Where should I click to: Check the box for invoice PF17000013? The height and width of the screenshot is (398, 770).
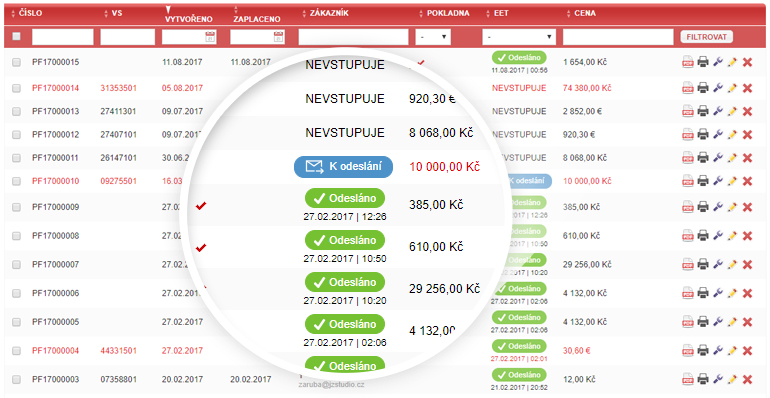click(x=17, y=112)
